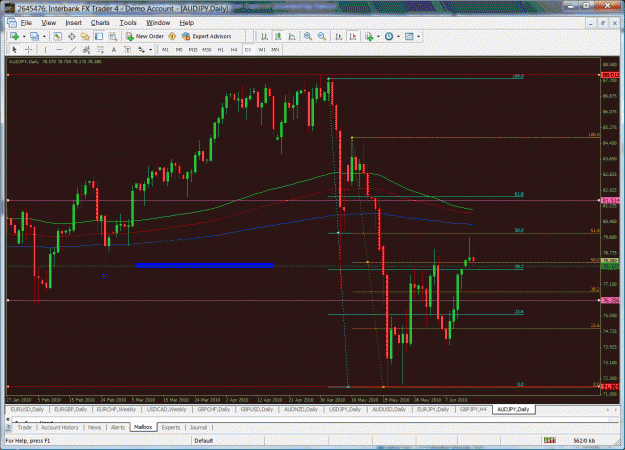
Task: Select the Vertical Line tool
Action: (45, 49)
